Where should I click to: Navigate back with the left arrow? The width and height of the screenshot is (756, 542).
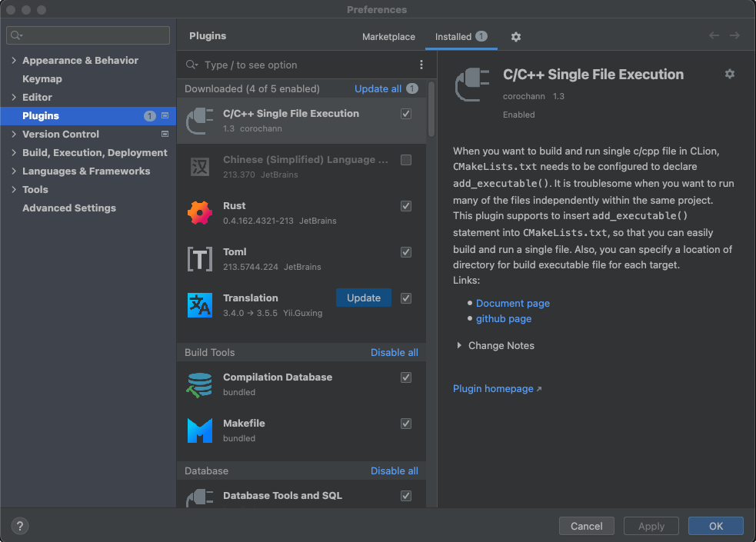tap(714, 35)
